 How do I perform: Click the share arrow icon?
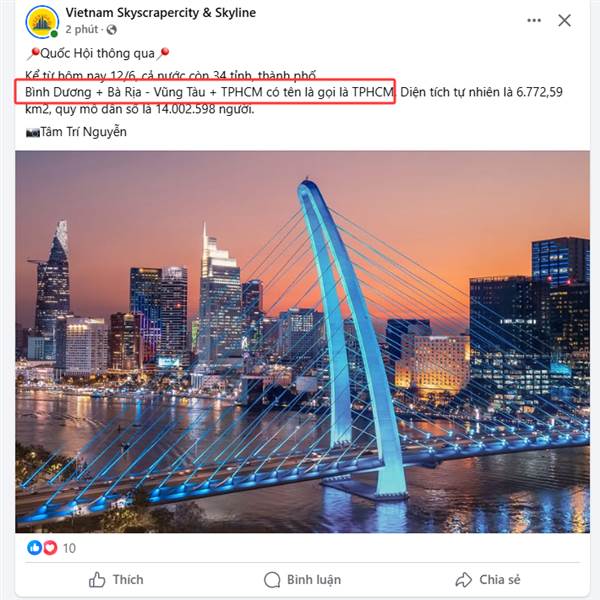pos(463,580)
